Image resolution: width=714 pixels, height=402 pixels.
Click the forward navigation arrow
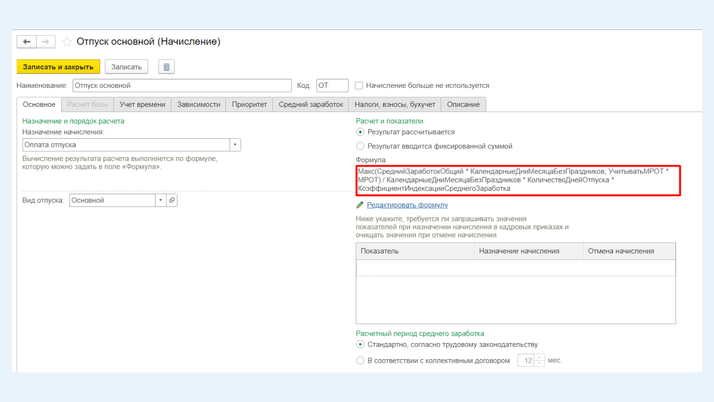[x=46, y=42]
